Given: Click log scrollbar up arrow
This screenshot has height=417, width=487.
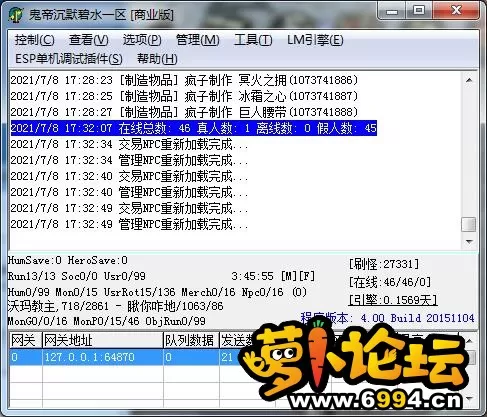Looking at the screenshot, I should pos(469,80).
